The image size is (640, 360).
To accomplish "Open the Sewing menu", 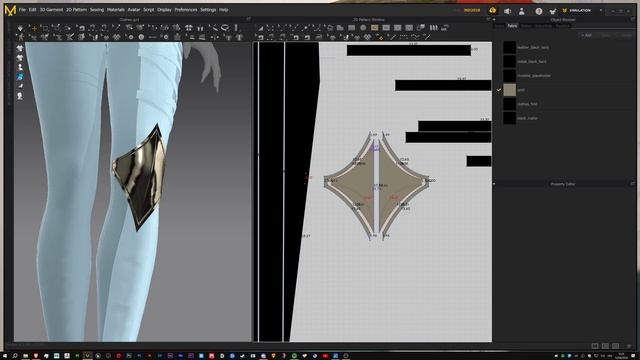I will pos(97,10).
